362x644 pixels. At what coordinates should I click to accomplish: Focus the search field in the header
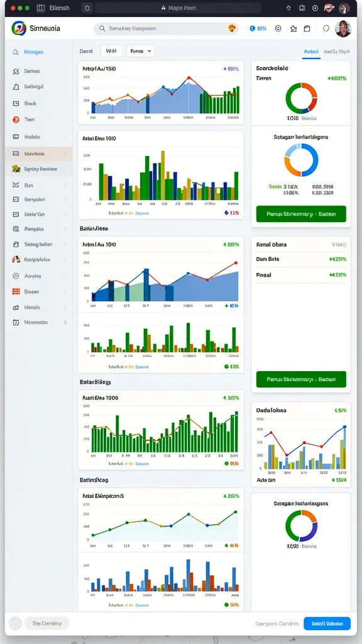point(166,28)
